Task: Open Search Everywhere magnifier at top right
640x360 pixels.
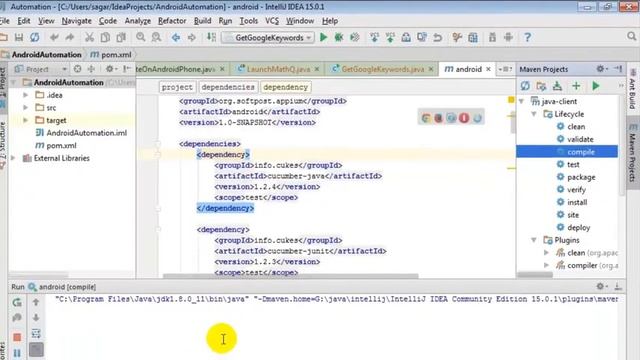Action: tap(631, 37)
